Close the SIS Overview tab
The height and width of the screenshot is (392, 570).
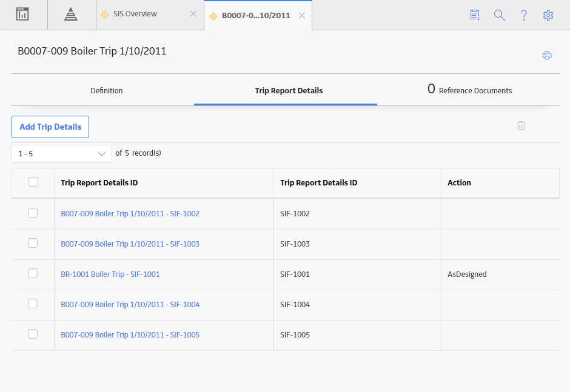(x=193, y=14)
